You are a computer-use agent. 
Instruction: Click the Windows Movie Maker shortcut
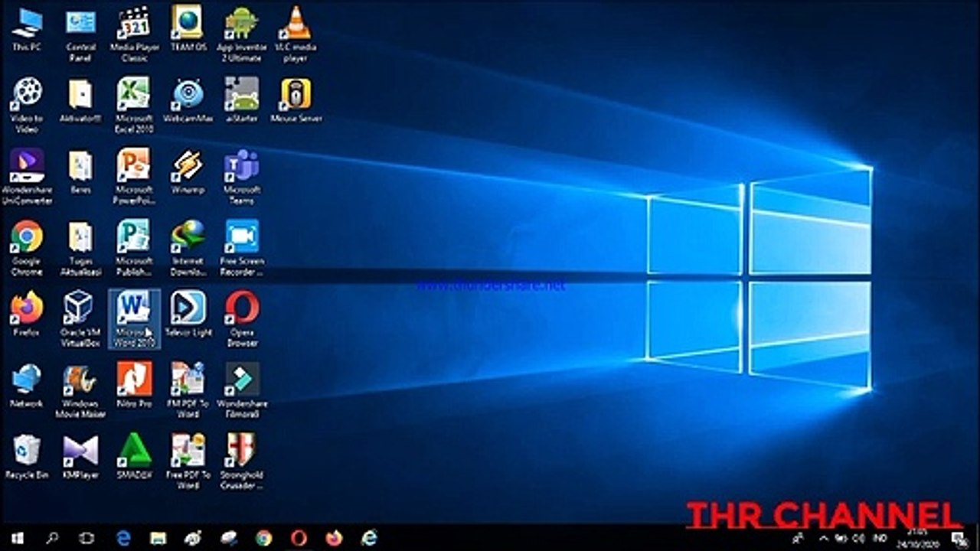click(x=80, y=390)
